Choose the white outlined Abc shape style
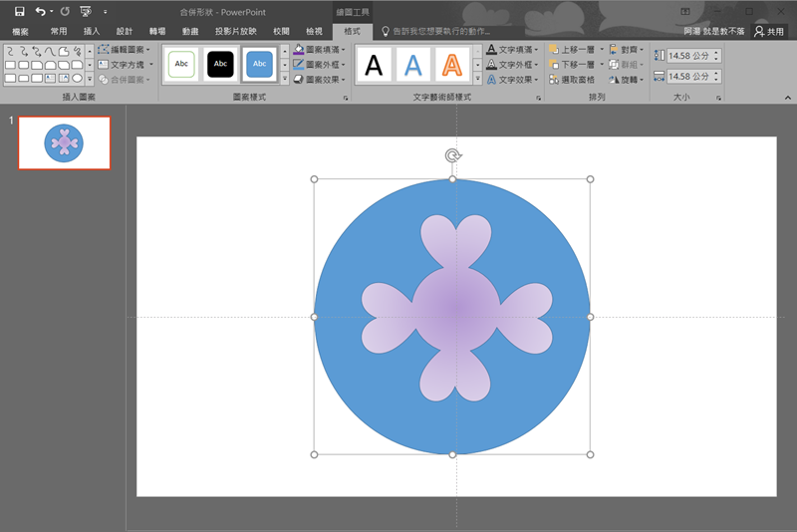The height and width of the screenshot is (532, 797). pyautogui.click(x=181, y=64)
